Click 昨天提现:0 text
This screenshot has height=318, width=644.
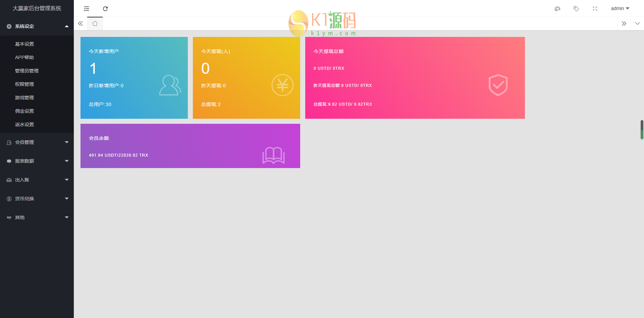[x=213, y=86]
